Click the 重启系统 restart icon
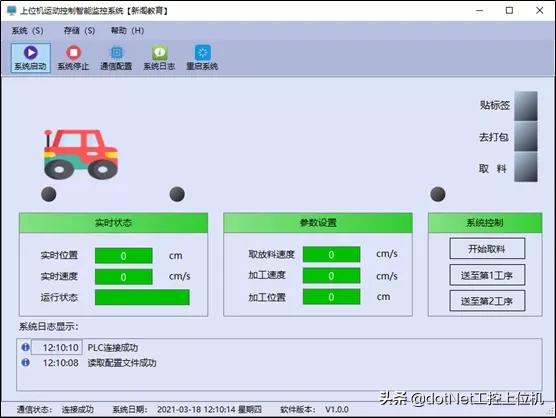Screen dimensions: 556x418 pos(202,58)
